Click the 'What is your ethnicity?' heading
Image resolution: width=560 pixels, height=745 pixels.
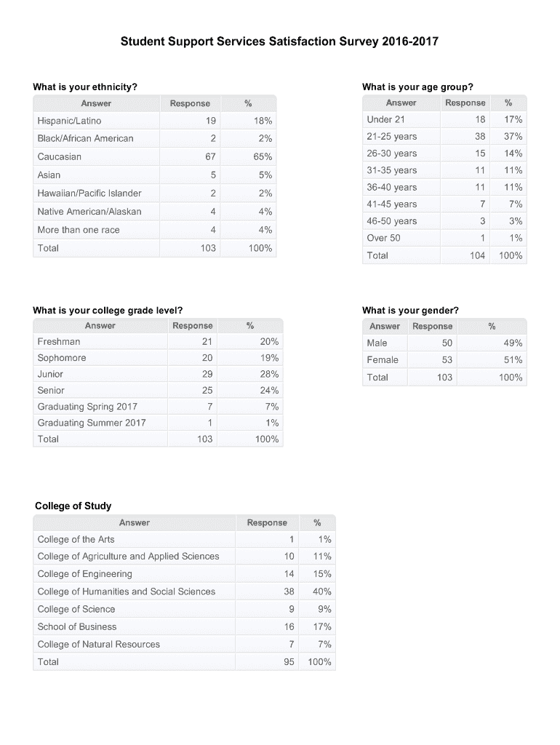85,87
